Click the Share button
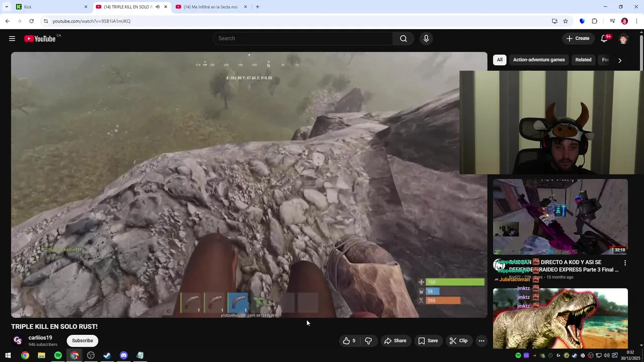Image resolution: width=644 pixels, height=362 pixels. [x=395, y=341]
